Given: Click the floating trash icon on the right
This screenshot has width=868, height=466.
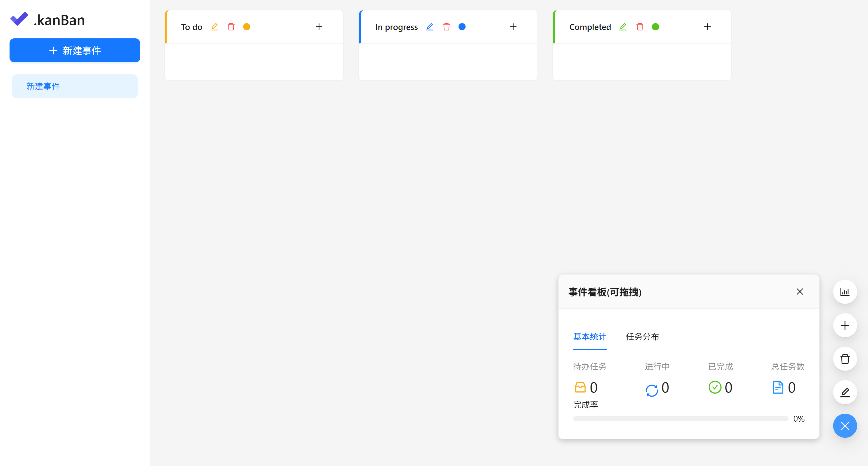Looking at the screenshot, I should 845,359.
